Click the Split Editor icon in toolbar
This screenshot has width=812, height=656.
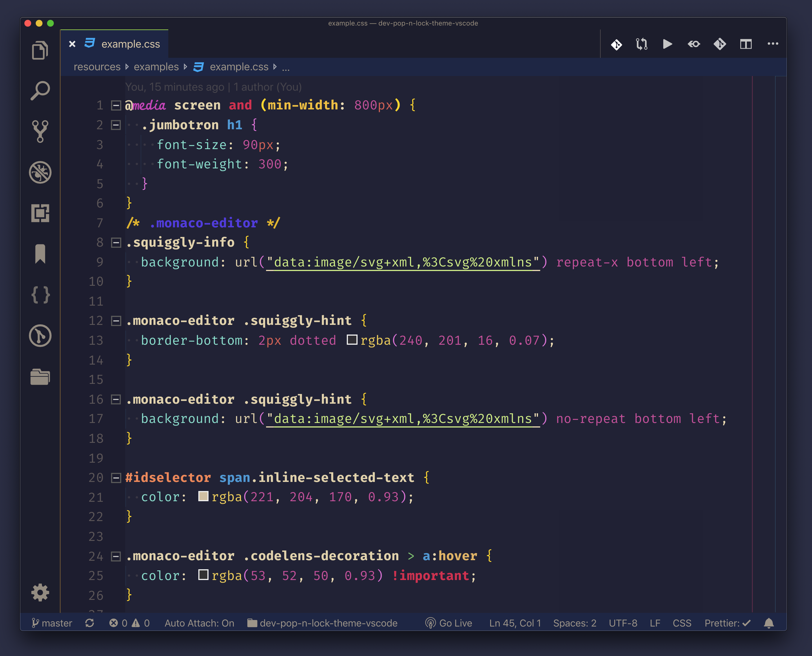[745, 44]
